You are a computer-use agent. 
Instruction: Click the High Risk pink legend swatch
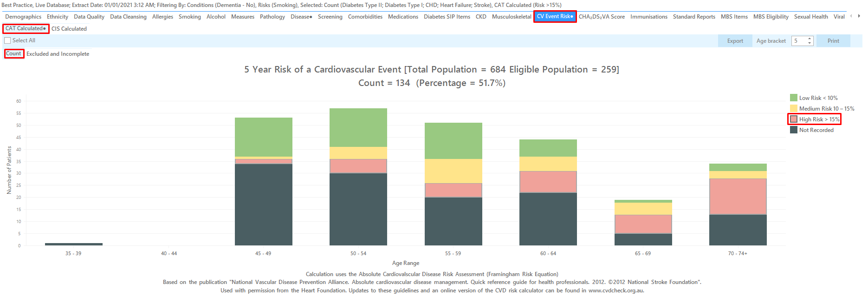(x=794, y=119)
